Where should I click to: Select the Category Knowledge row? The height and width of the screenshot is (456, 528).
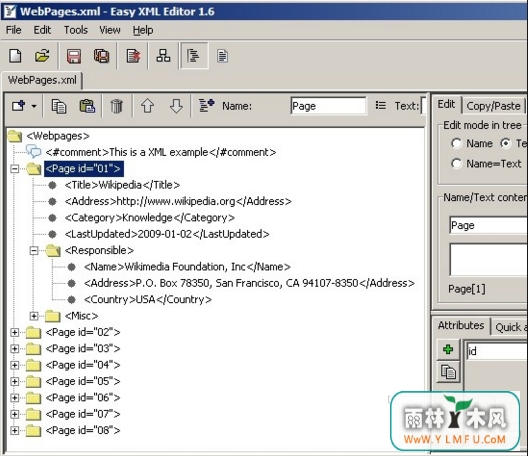tap(150, 218)
